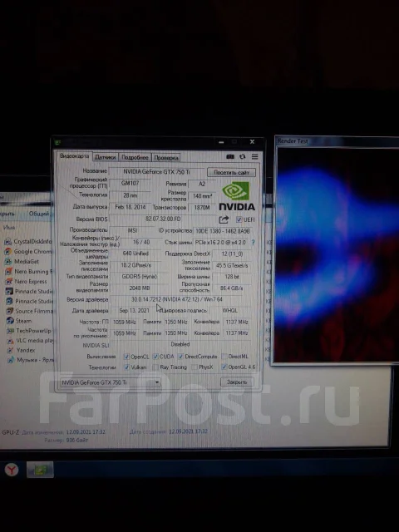Open Yandex shortcut icon
The height and width of the screenshot is (532, 399).
(x=11, y=350)
